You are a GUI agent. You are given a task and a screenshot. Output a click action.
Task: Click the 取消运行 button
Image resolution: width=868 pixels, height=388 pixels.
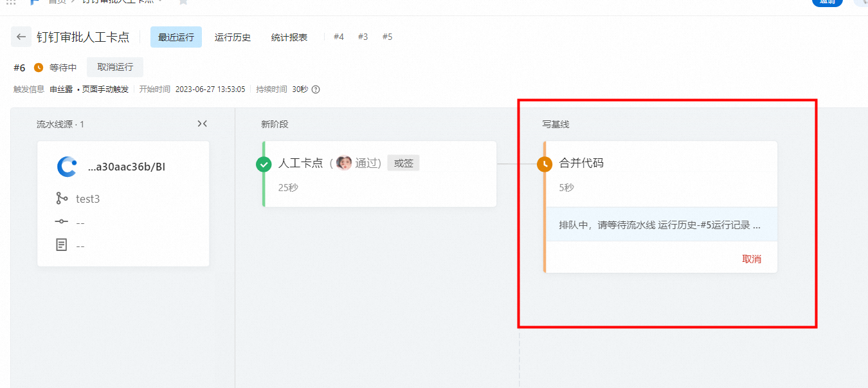(115, 67)
